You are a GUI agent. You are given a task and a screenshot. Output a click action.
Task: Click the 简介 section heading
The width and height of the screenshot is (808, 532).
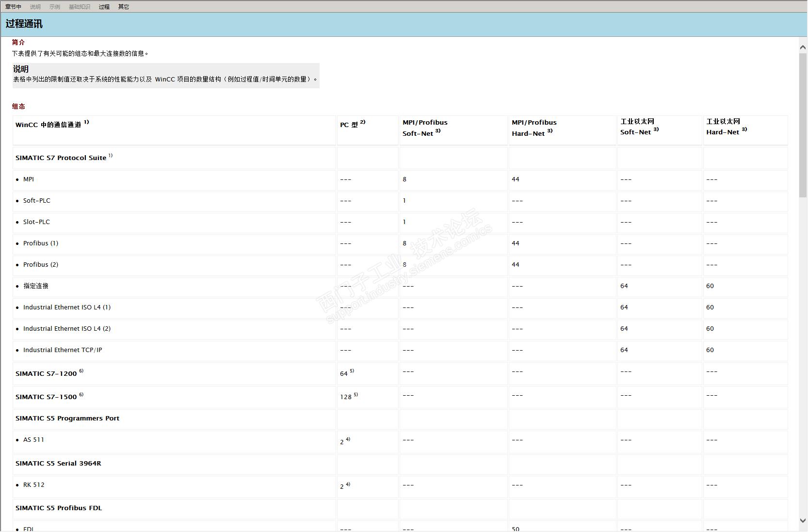pos(18,42)
